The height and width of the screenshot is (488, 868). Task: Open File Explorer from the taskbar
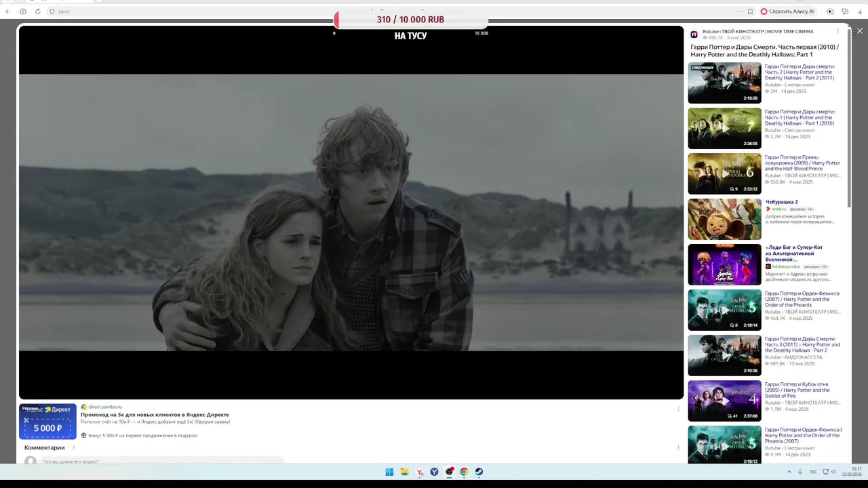pos(404,472)
